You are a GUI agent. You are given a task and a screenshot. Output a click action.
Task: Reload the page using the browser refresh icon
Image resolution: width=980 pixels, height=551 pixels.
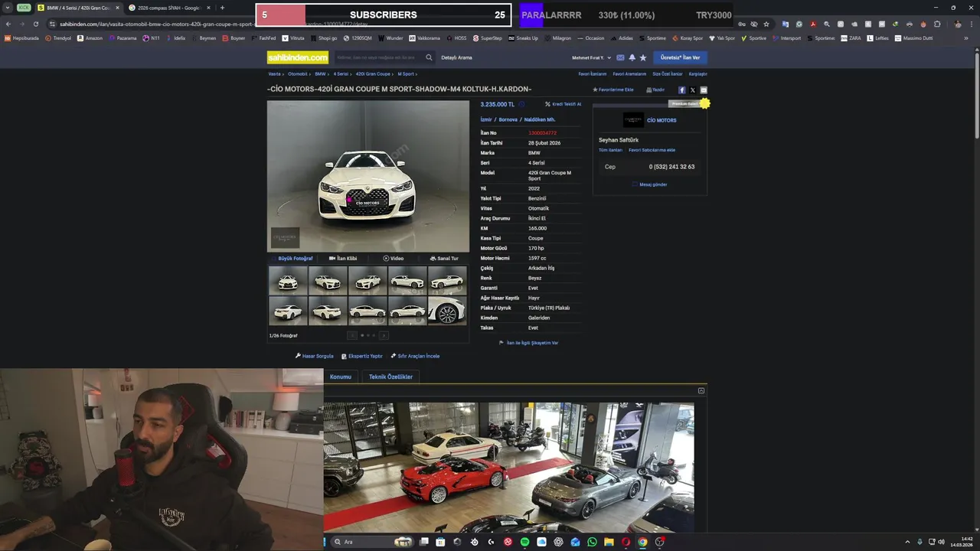coord(35,24)
